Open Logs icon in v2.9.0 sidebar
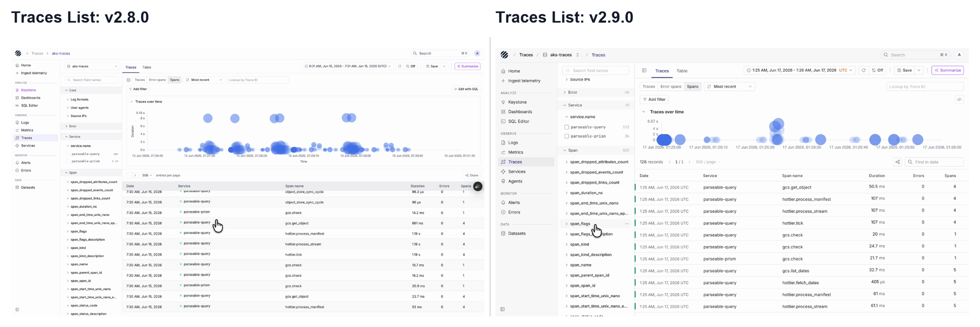The image size is (980, 327). pyautogui.click(x=503, y=143)
